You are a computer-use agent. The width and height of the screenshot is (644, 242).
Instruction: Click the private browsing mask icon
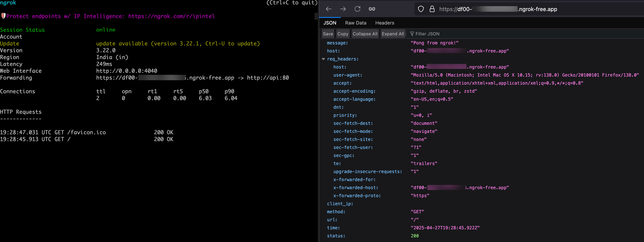point(372,9)
